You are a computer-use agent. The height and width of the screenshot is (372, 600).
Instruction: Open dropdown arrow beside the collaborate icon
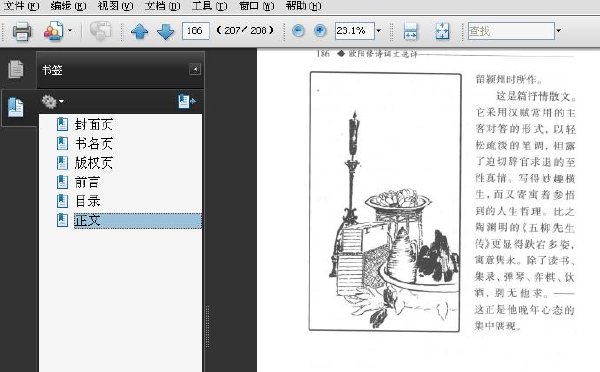(x=70, y=30)
